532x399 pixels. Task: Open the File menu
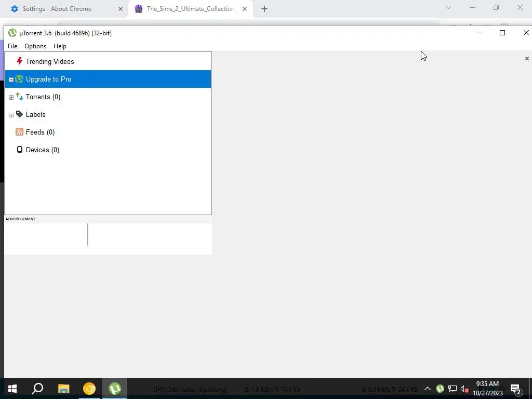[12, 46]
